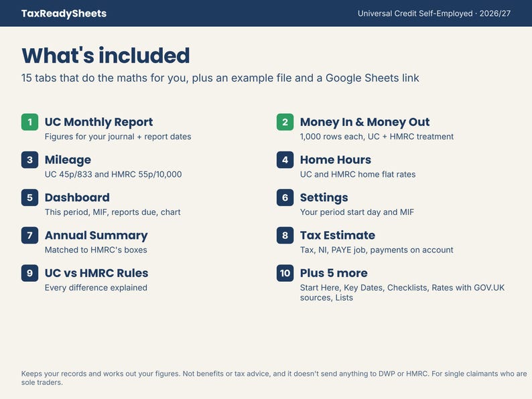Click 'Matched to HMRC's boxes' text

96,250
